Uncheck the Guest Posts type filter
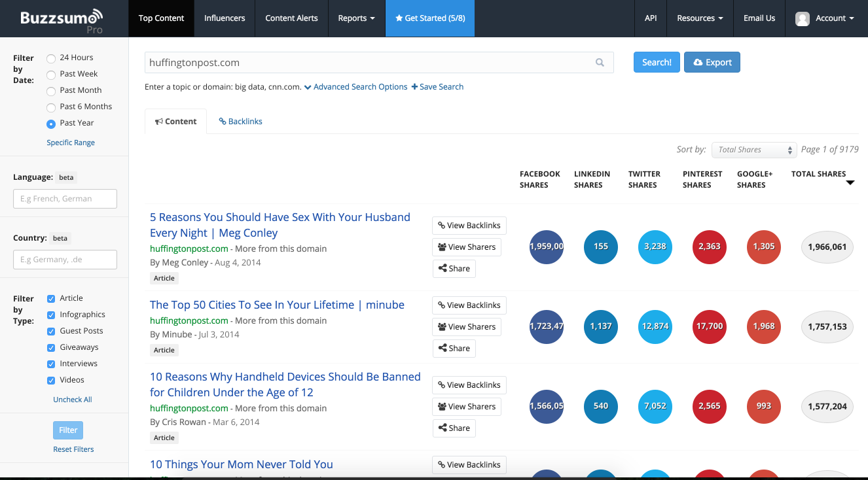868x480 pixels. 51,332
